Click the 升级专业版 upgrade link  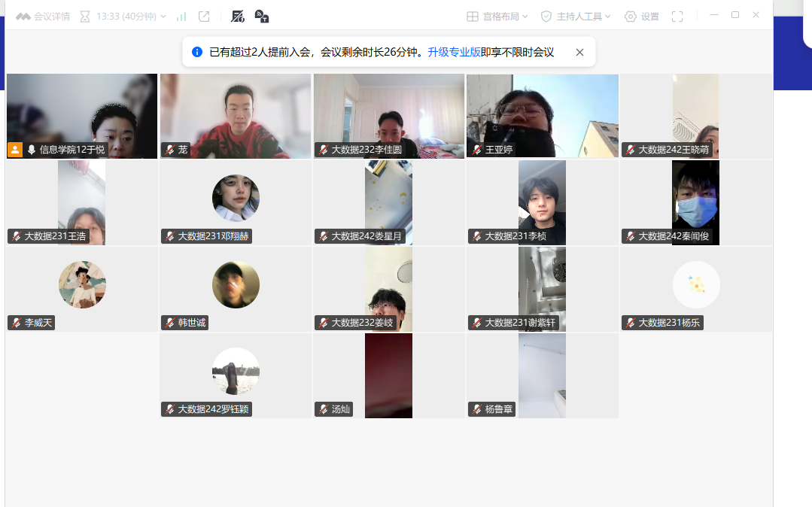454,52
